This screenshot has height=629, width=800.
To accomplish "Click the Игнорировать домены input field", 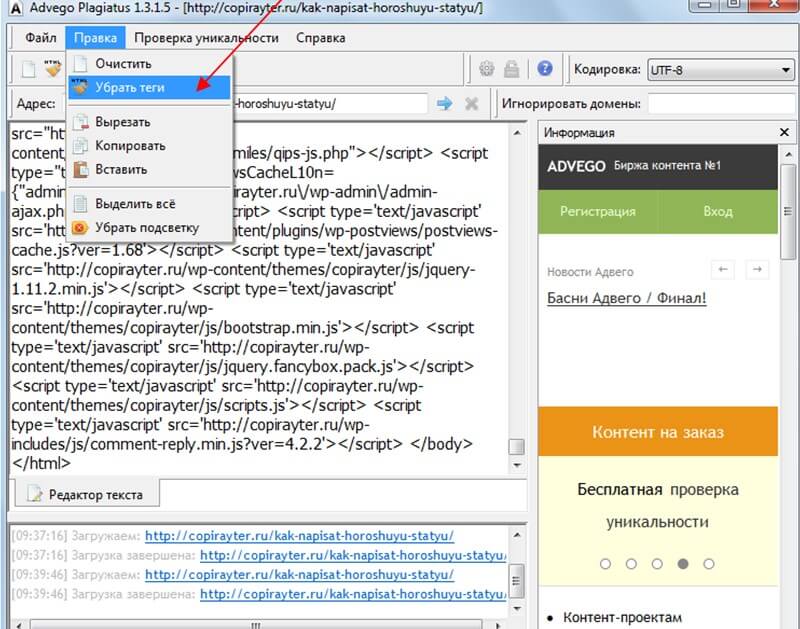I will [720, 104].
